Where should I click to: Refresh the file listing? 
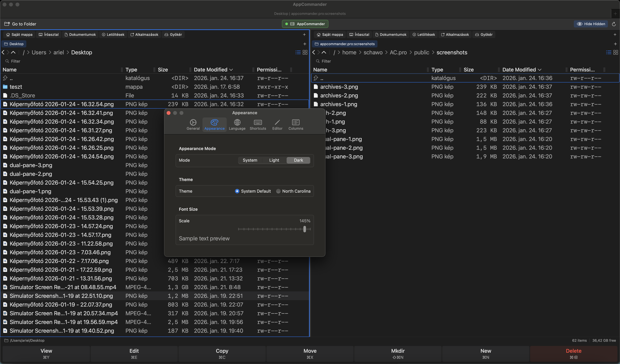[x=614, y=24]
